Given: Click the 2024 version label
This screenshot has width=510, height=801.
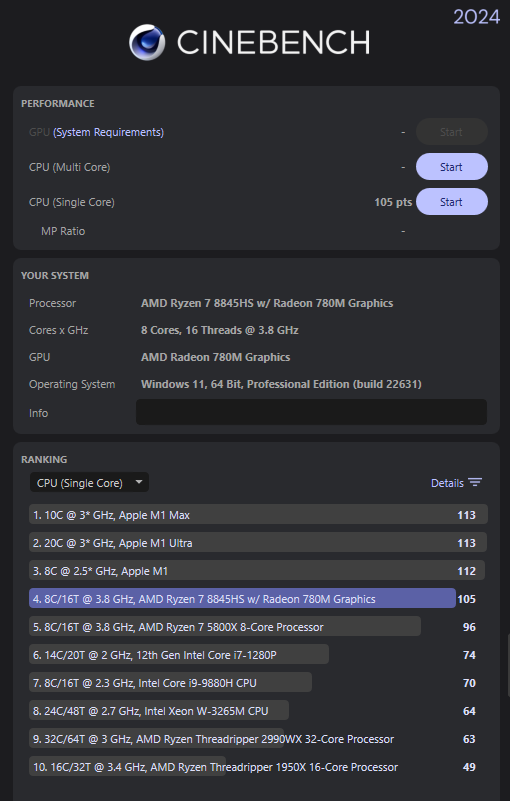Looking at the screenshot, I should point(476,17).
